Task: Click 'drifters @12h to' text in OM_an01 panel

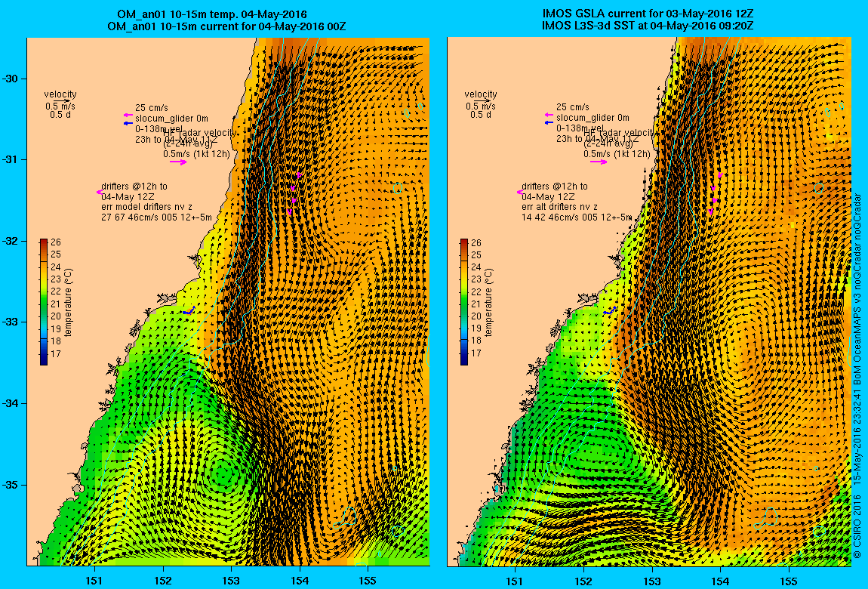Action: 134,187
